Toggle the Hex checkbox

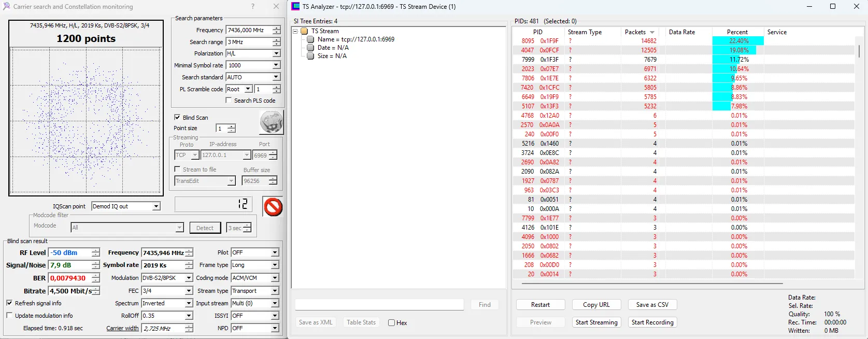point(392,323)
